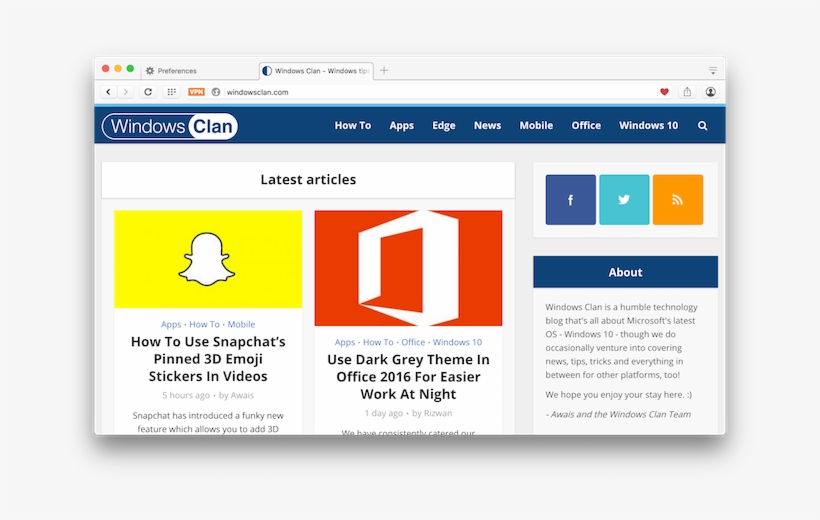Open the user account profile icon
The width and height of the screenshot is (820, 520).
[710, 92]
